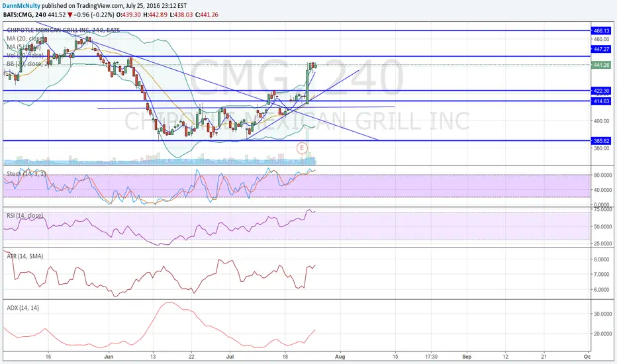Open the DannMcNulty author profile link

pyautogui.click(x=21, y=6)
